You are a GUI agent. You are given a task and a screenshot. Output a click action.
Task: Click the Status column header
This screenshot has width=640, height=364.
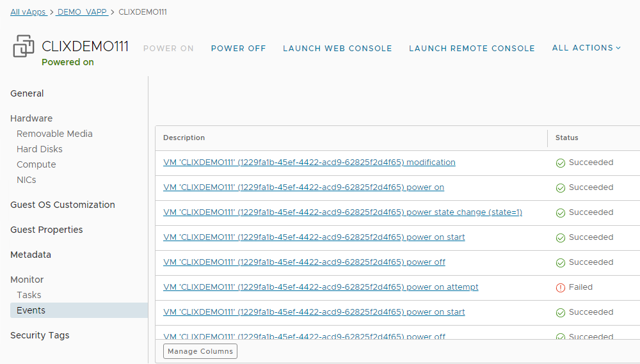click(566, 138)
